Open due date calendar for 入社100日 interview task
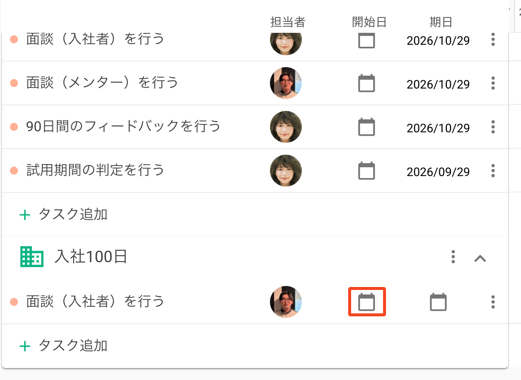This screenshot has width=521, height=380. pos(438,302)
